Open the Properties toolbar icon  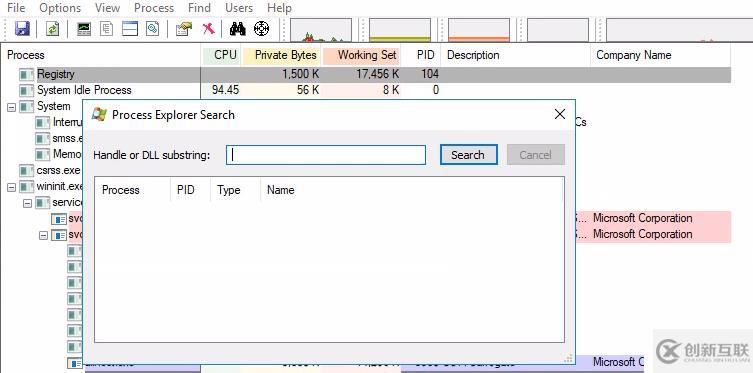pos(183,29)
